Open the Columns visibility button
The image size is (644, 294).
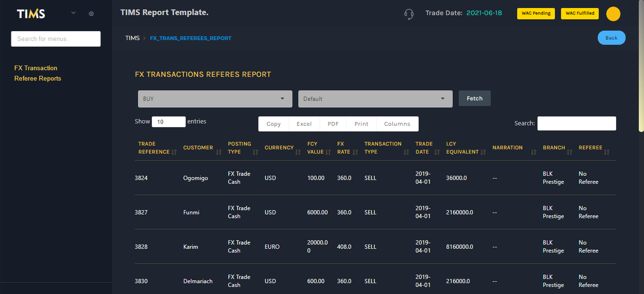pos(397,124)
